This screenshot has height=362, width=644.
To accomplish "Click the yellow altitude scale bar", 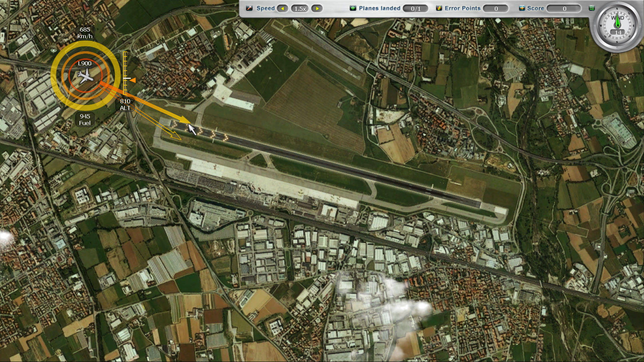I will (125, 67).
